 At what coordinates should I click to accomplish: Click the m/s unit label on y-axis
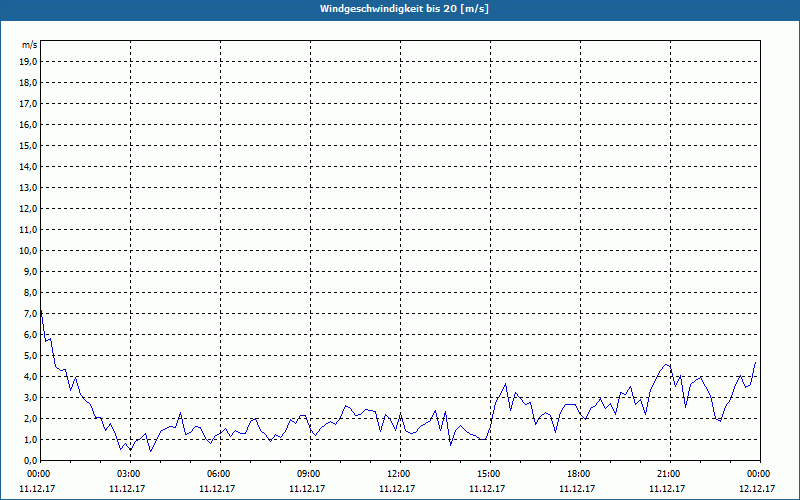(29, 45)
